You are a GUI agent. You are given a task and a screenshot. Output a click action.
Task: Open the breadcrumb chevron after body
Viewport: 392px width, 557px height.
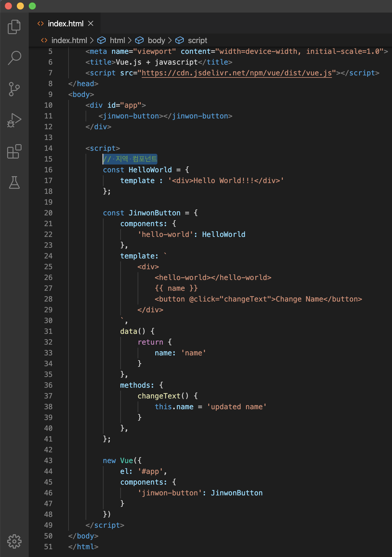pyautogui.click(x=170, y=40)
